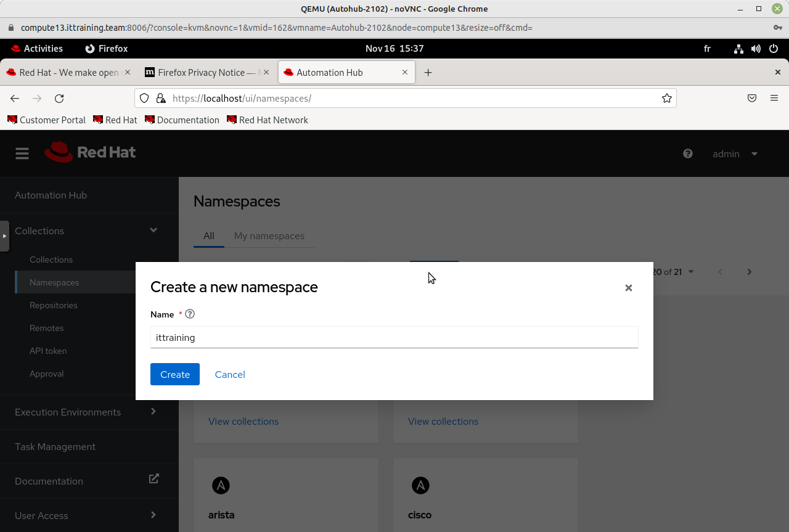Click the Chrome saved-password key icon
Screen dimensions: 789x532
pos(777,28)
